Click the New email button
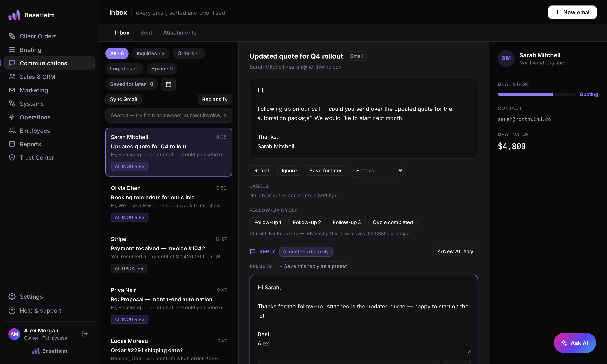 pos(572,12)
